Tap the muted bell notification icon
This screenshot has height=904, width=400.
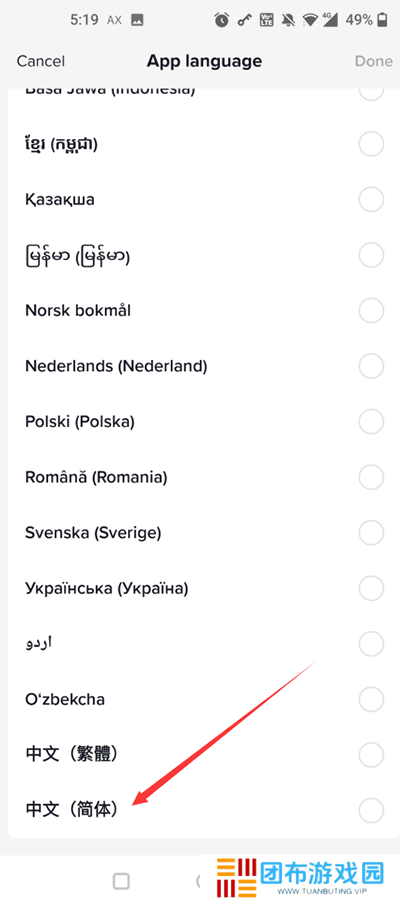tap(288, 20)
